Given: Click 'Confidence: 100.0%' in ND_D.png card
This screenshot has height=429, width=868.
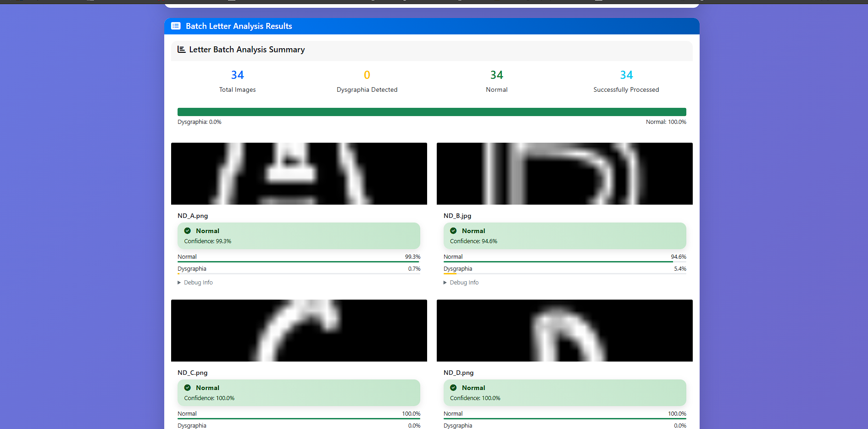Looking at the screenshot, I should [475, 398].
